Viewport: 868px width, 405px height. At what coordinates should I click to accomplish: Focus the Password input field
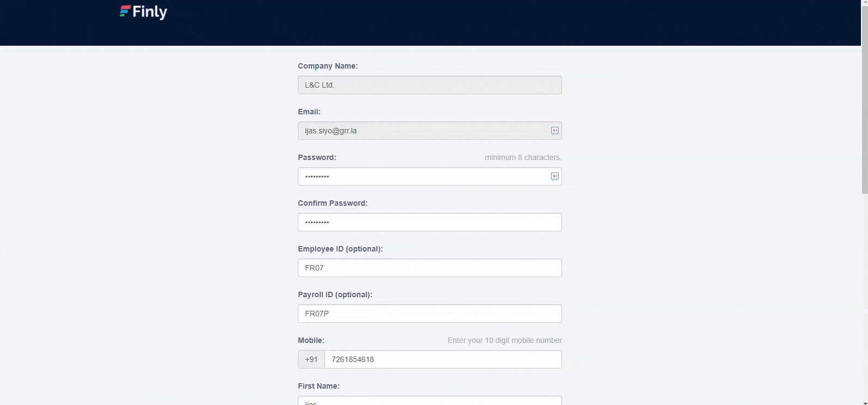[x=430, y=176]
